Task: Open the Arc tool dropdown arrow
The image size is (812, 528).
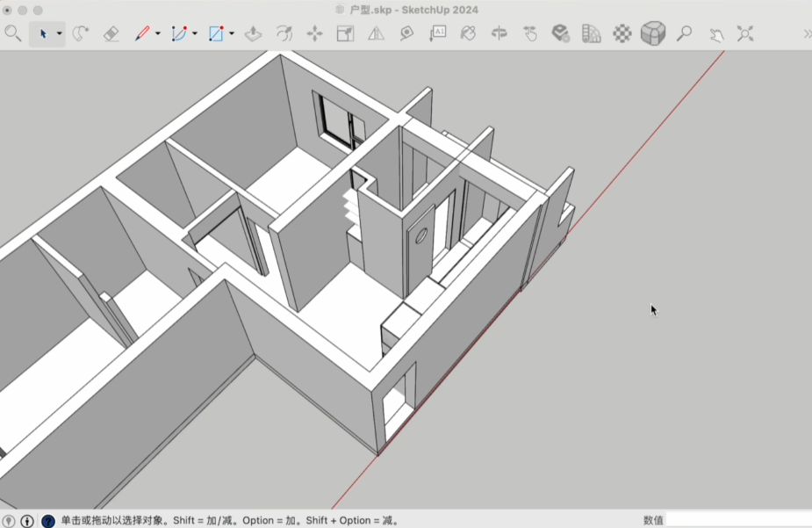Action: 195,34
